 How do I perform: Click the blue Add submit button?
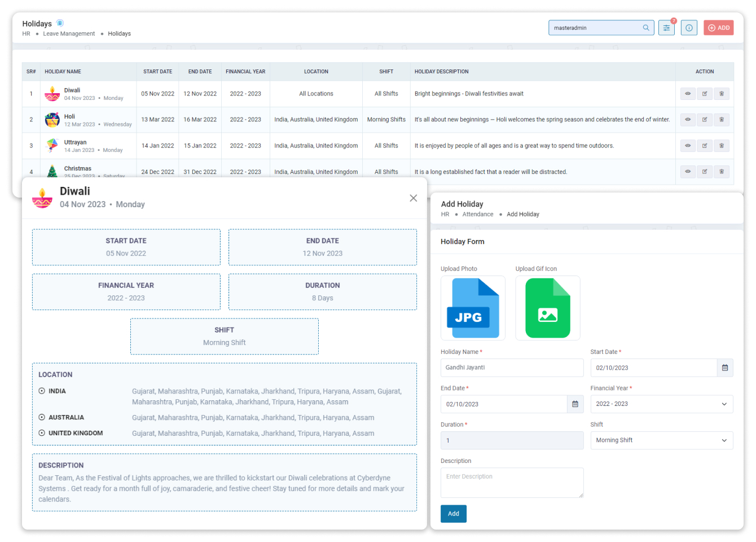pos(453,514)
